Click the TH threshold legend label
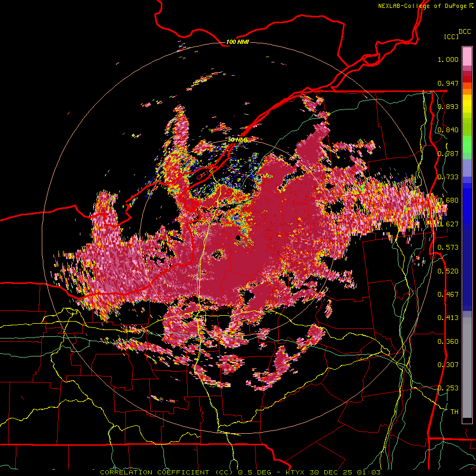This screenshot has height=476, width=476. (454, 412)
